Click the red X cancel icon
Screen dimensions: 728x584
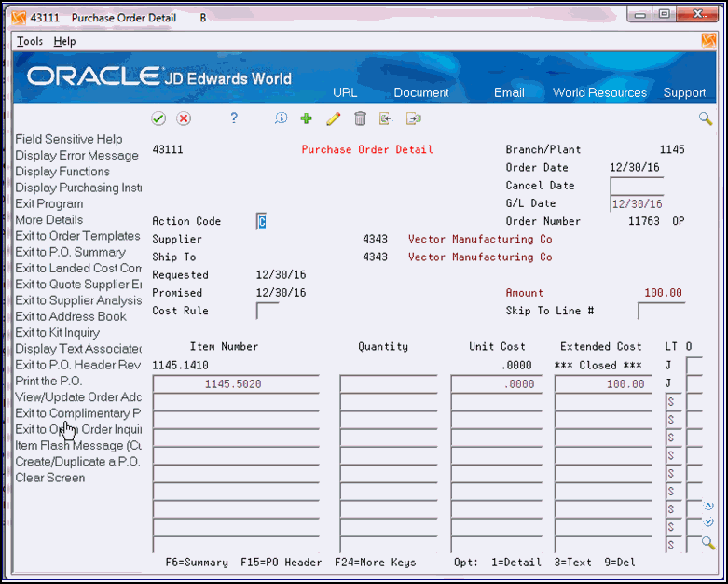click(184, 118)
